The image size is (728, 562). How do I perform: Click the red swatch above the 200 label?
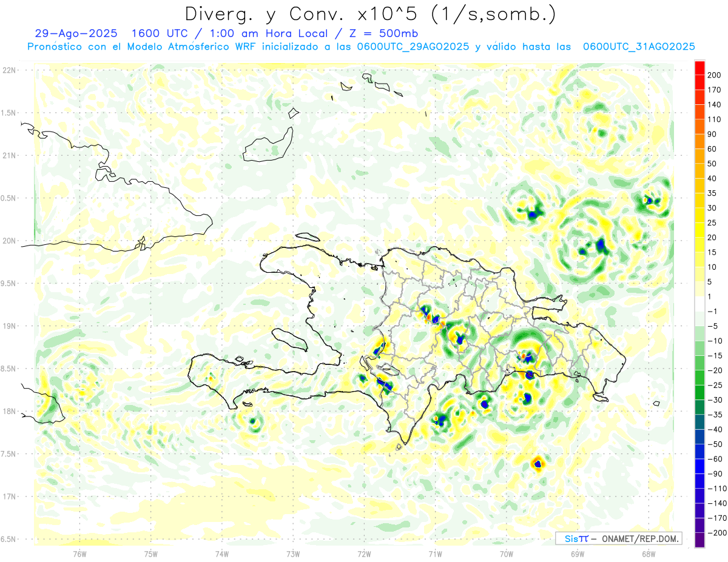[699, 67]
